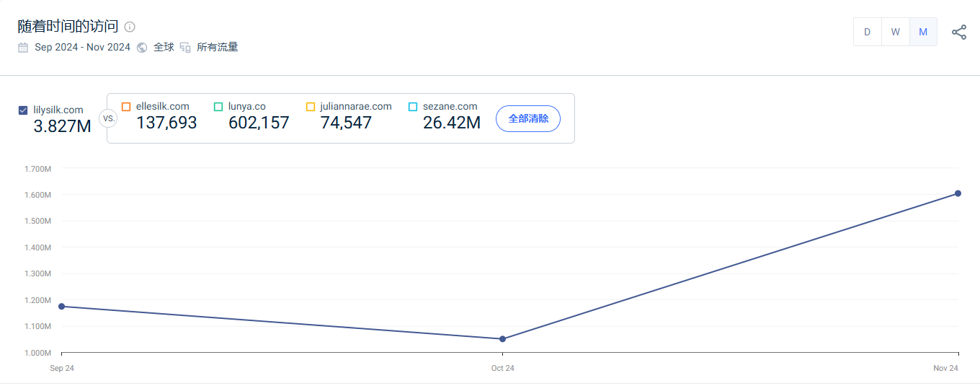Click the Sep 24 data point on chart

pyautogui.click(x=62, y=307)
